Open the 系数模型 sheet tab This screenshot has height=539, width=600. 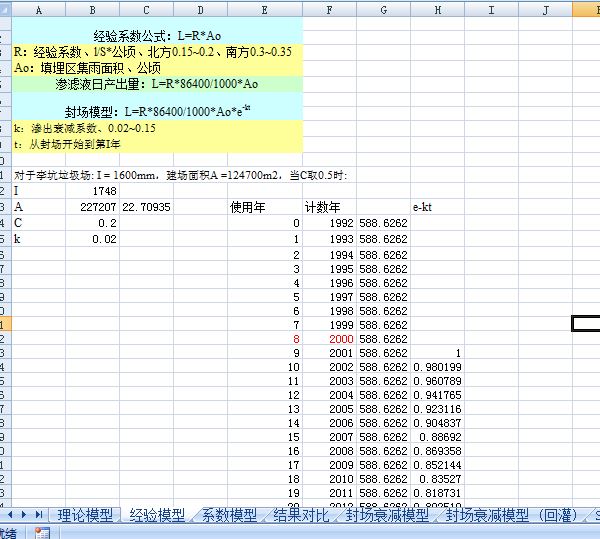tap(230, 515)
